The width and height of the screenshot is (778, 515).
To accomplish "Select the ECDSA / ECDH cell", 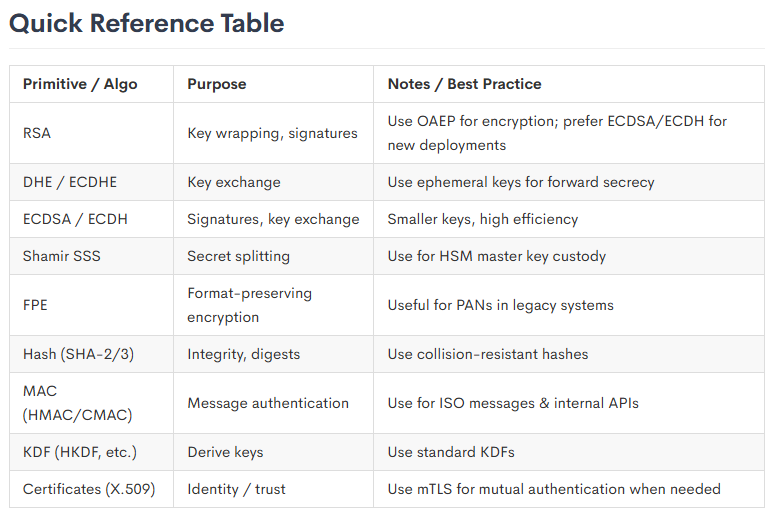I will (x=75, y=219).
